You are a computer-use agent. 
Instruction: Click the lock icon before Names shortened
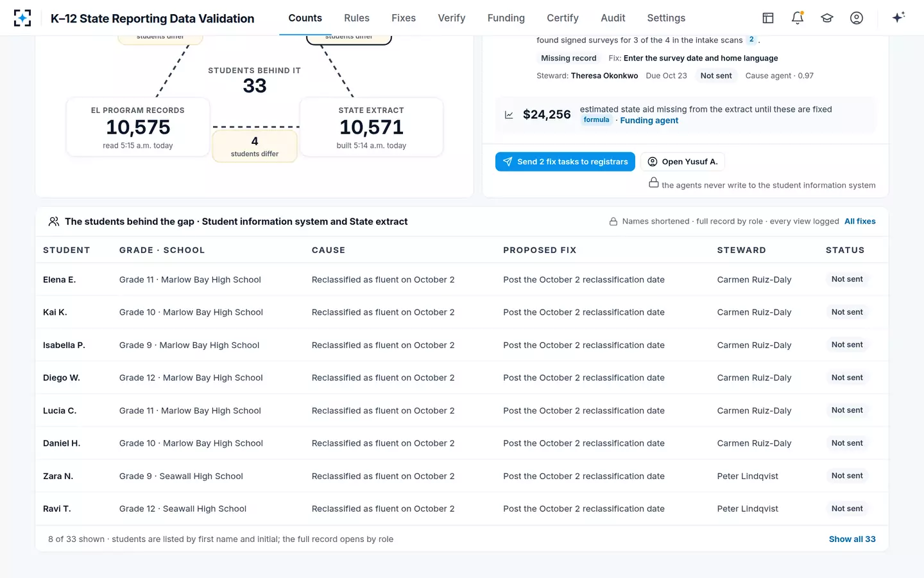coord(613,222)
